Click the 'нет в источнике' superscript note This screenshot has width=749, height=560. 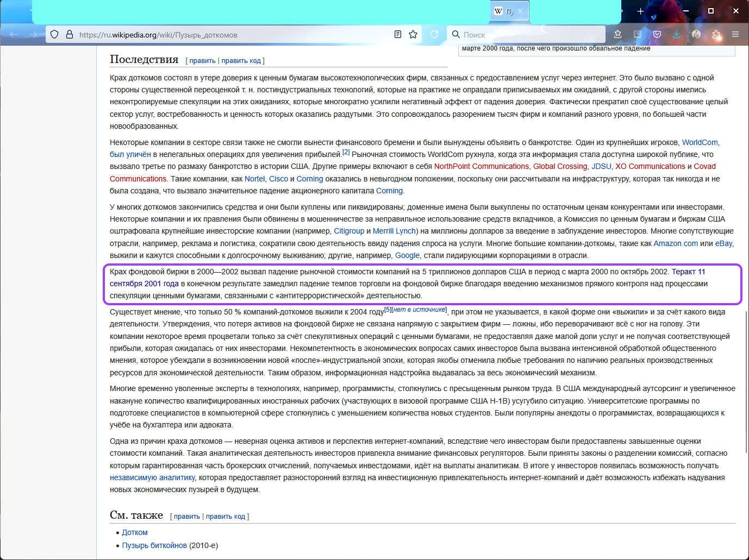(419, 310)
